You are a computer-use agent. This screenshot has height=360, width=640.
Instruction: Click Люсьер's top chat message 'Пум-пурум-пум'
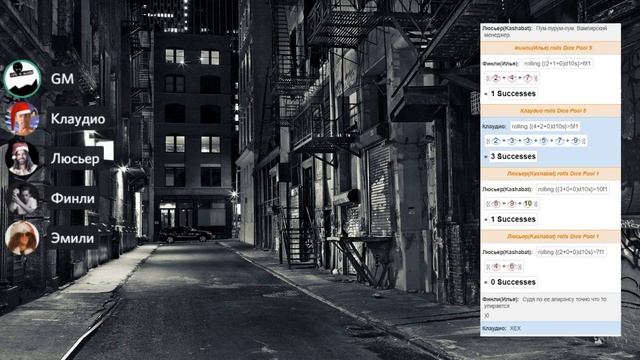pos(550,32)
